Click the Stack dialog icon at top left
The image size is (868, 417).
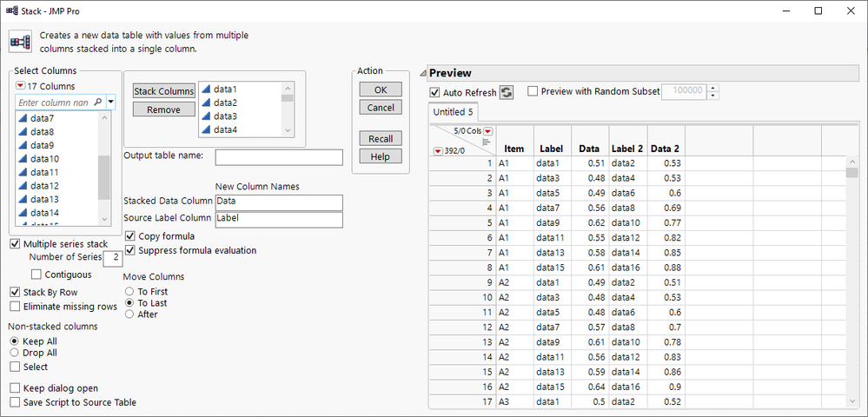(x=20, y=42)
